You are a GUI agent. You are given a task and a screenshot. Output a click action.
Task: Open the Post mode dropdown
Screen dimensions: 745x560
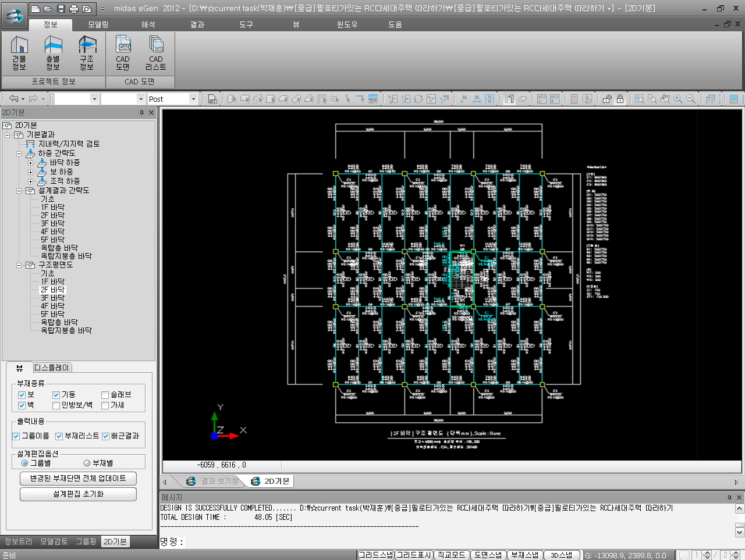point(193,99)
